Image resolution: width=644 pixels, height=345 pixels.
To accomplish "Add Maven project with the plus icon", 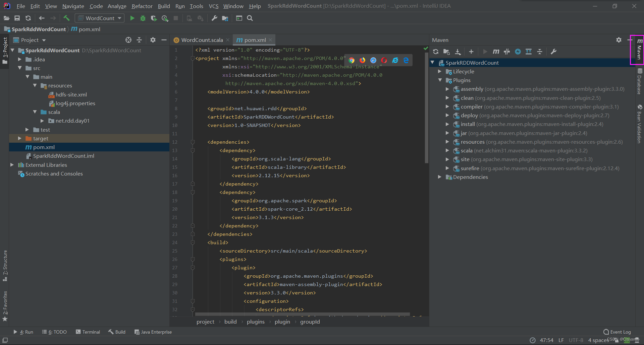I will (471, 52).
